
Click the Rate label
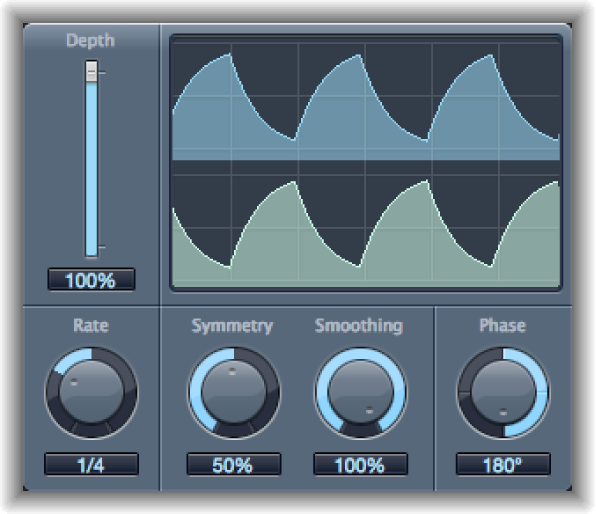[91, 325]
